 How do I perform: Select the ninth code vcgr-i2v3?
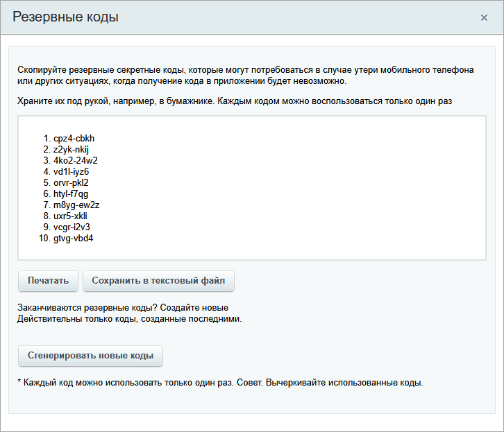(x=72, y=227)
